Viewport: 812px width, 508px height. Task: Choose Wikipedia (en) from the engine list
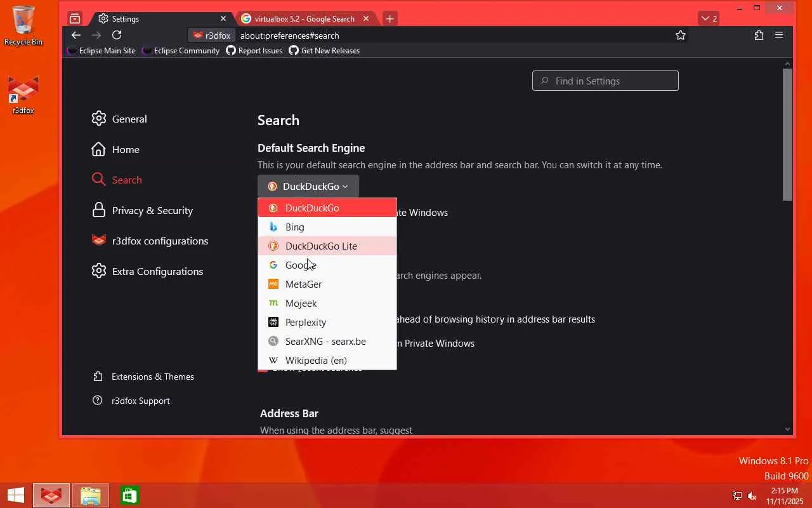coord(327,360)
